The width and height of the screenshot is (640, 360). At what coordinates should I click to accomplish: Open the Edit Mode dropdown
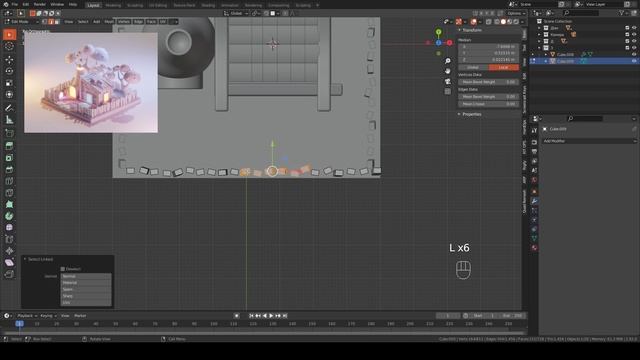pos(22,22)
